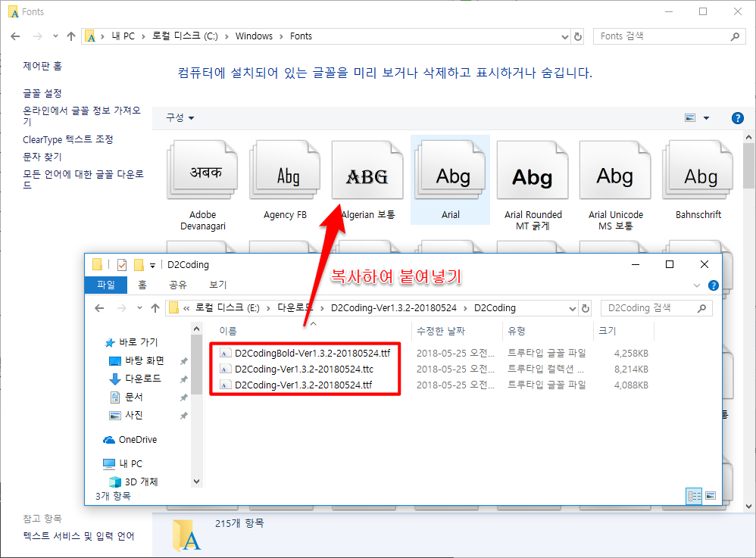The height and width of the screenshot is (558, 756).
Task: Open OneDrive in the navigation pane
Action: 130,439
